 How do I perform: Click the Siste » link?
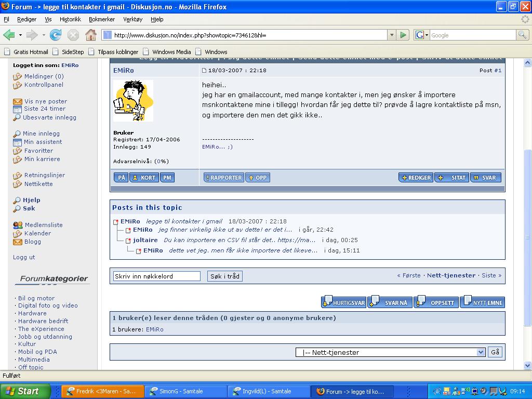click(491, 275)
